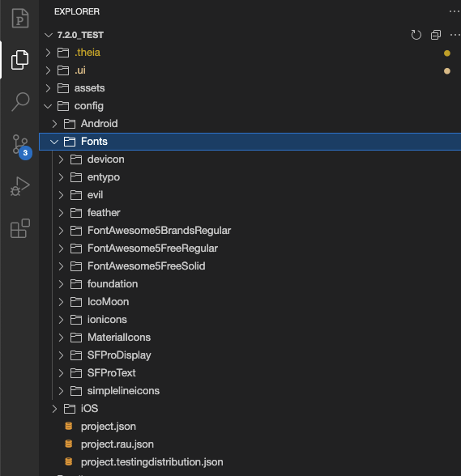
Task: Open the Search view in the activity bar
Action: 20,102
